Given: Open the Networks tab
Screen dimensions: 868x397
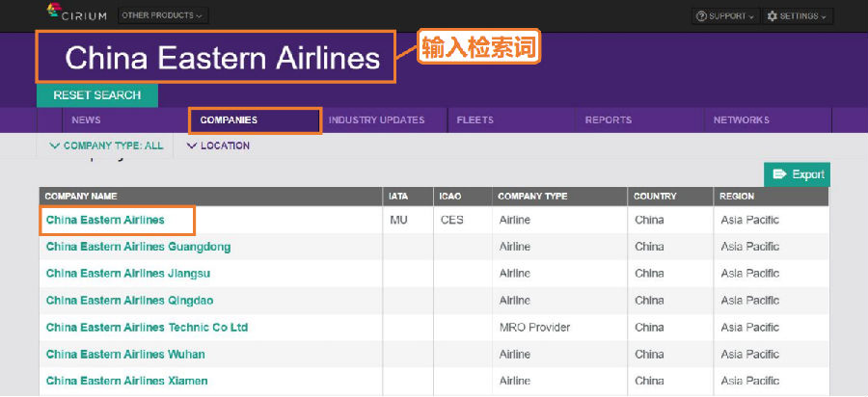Looking at the screenshot, I should (741, 120).
